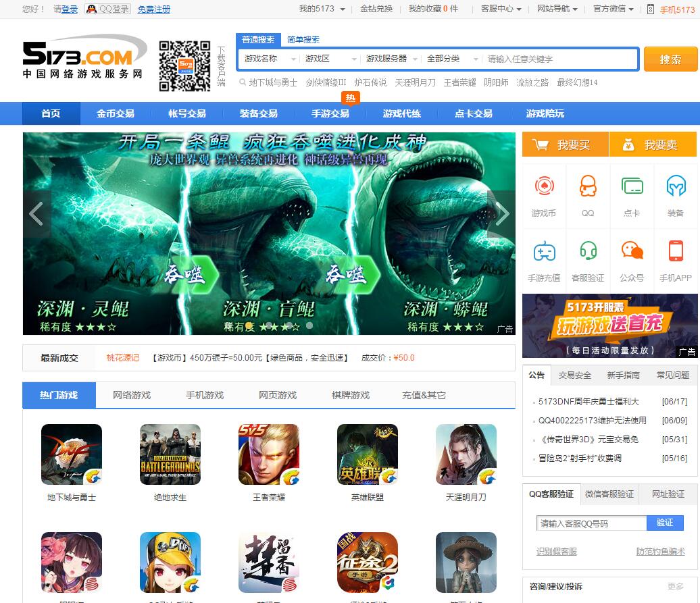Screen dimensions: 700x603
Task: Focus the keyword search input field
Action: point(560,59)
